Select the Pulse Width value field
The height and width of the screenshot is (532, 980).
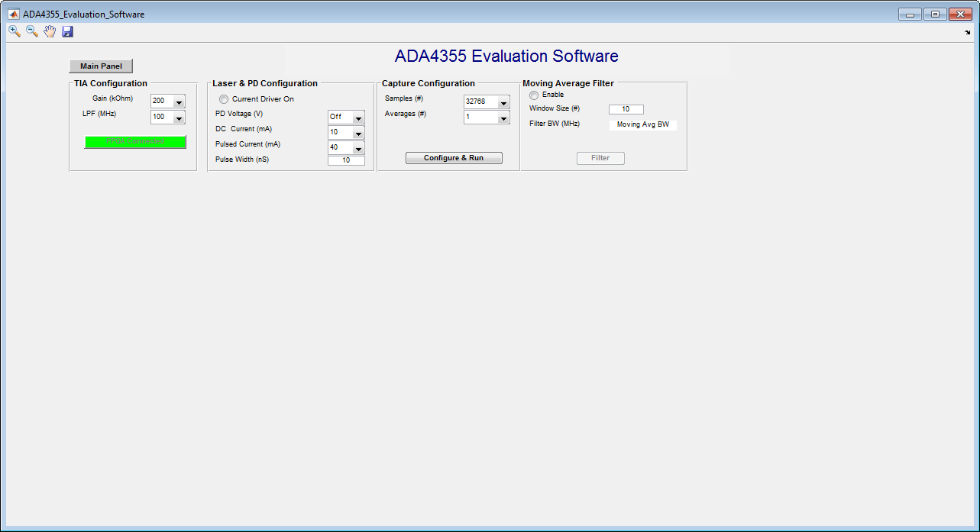tap(345, 160)
